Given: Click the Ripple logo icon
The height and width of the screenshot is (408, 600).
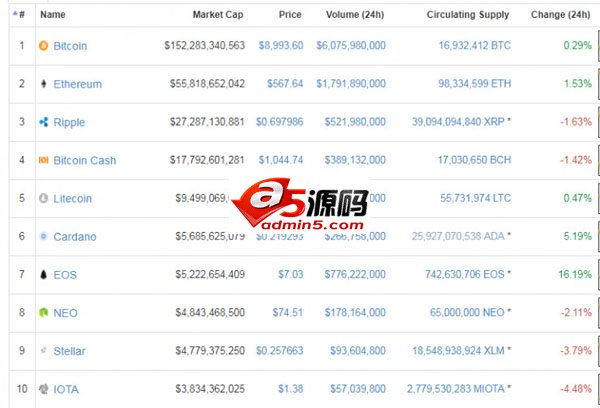Looking at the screenshot, I should coord(44,122).
